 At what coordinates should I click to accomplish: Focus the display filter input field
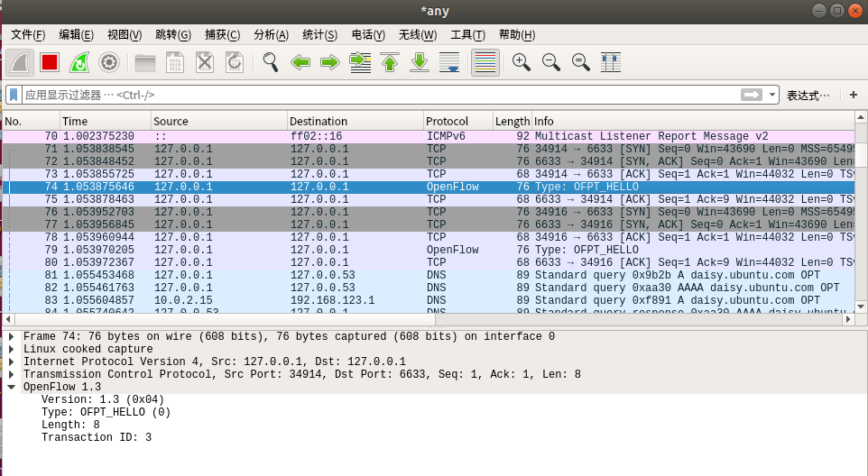pyautogui.click(x=382, y=95)
